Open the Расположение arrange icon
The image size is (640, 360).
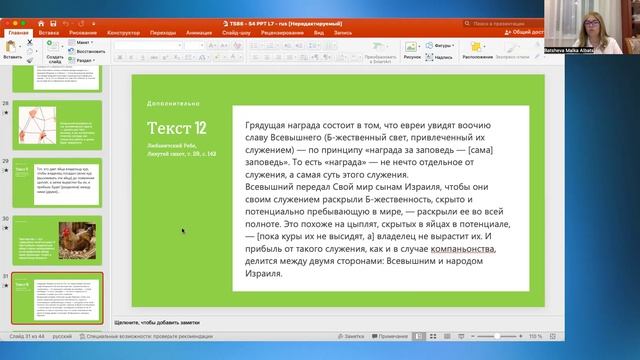[x=476, y=47]
